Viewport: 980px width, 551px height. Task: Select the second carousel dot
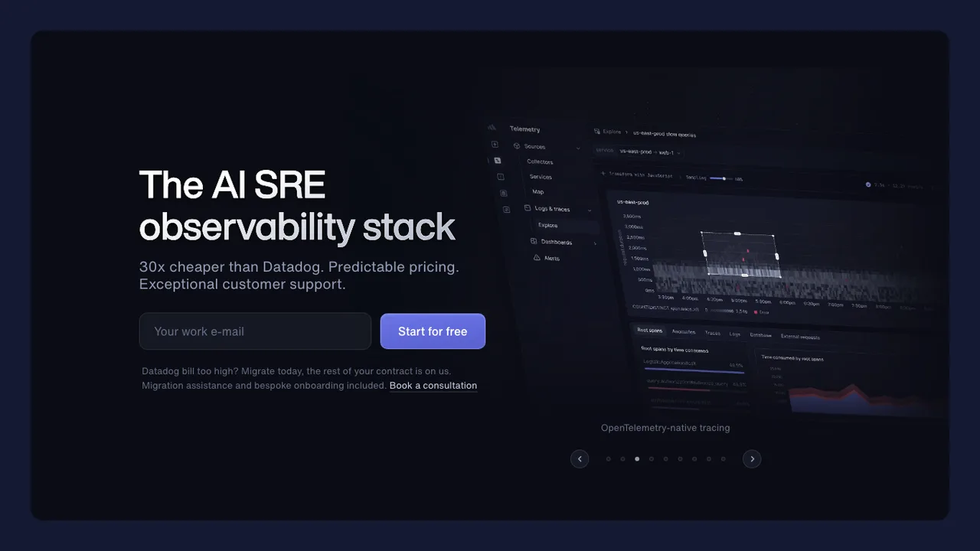(x=622, y=459)
